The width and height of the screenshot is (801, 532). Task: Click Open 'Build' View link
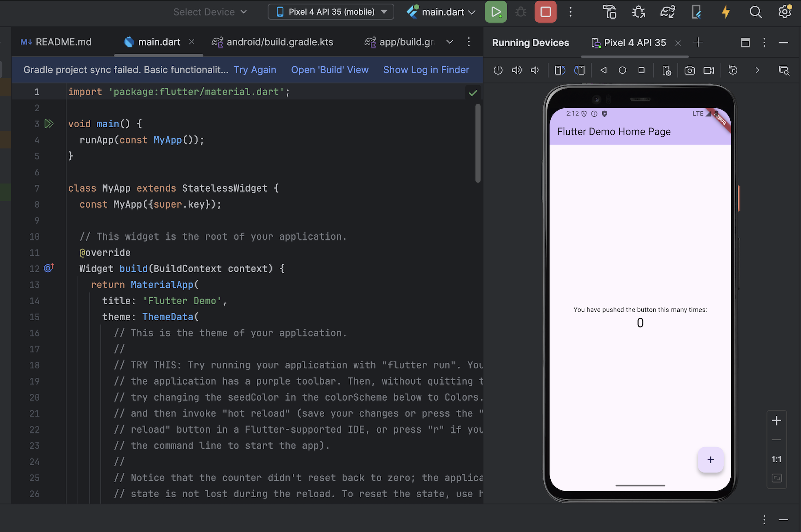(x=329, y=70)
